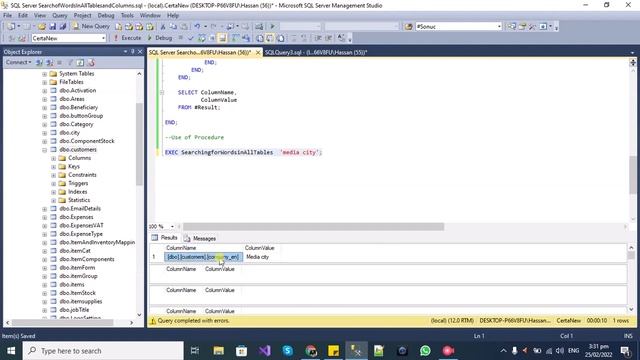Expand the Columns folder under dbo.customers
This screenshot has height=360, width=640.
[53, 158]
